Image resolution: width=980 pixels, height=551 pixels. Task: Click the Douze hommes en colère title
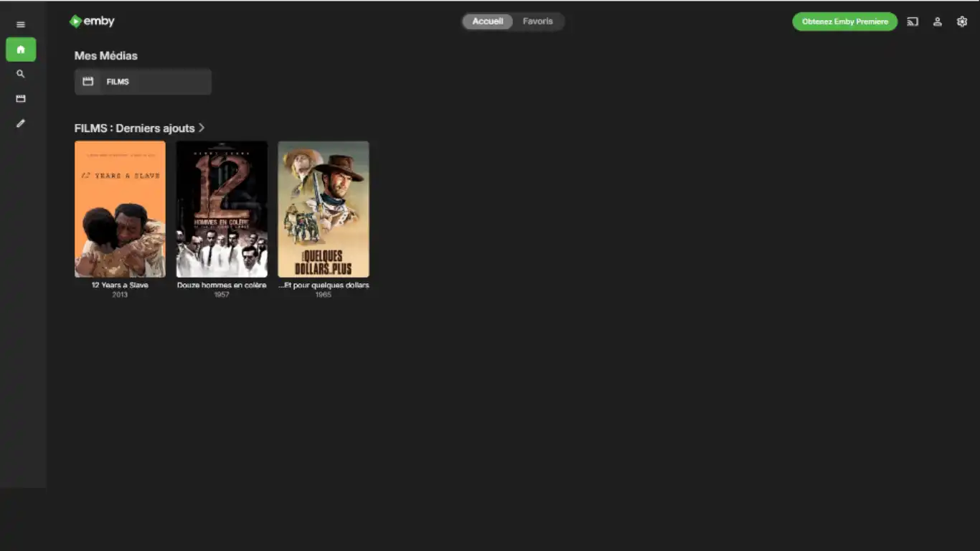222,285
